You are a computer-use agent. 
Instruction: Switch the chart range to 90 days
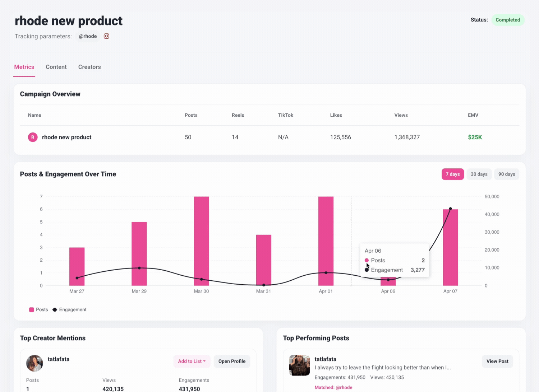507,174
